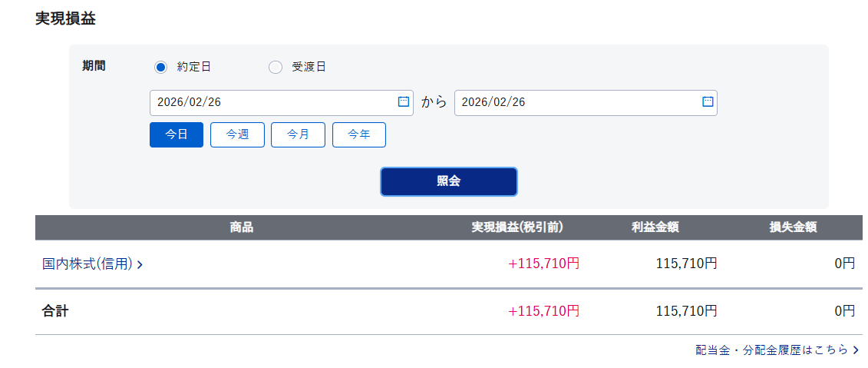Click the 商品 column header
Viewport: 868px width, 368px height.
point(241,227)
